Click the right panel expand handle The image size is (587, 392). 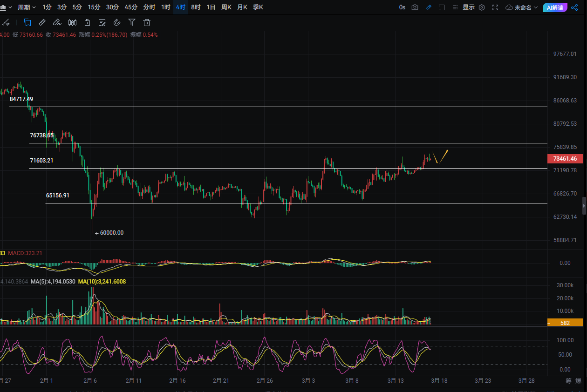click(584, 205)
